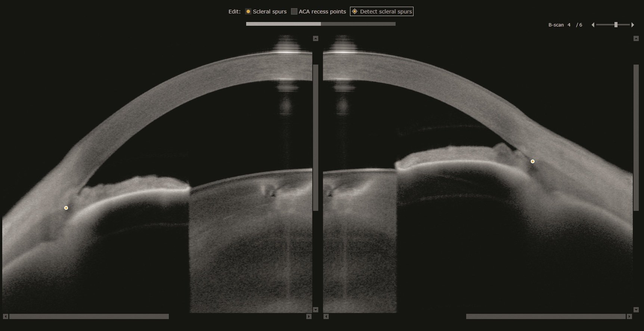
Task: Click the B-scan slider handle
Action: (616, 25)
